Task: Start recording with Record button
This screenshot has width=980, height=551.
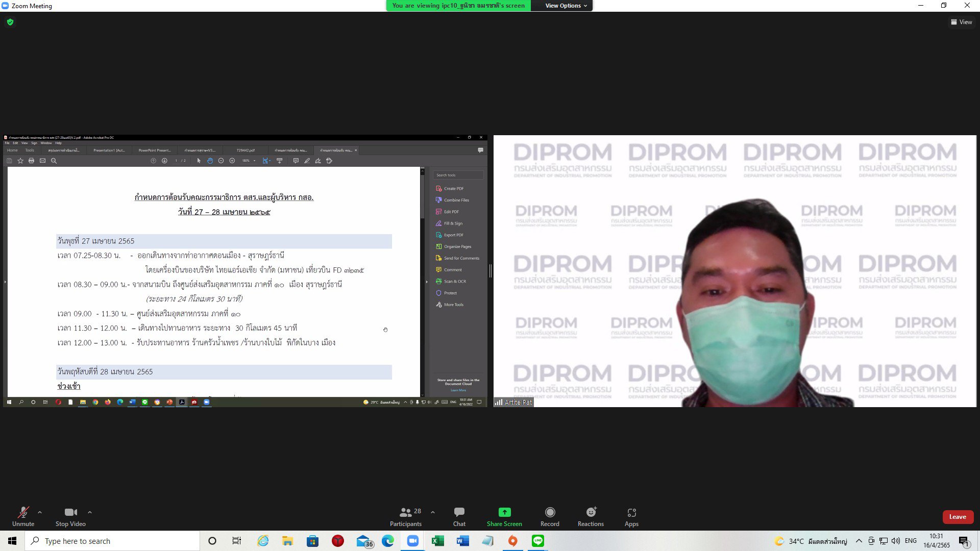Action: point(550,516)
